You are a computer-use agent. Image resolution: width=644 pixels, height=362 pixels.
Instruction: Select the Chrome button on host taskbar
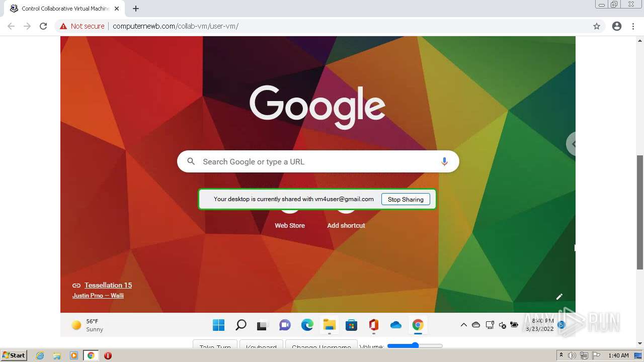[91, 355]
